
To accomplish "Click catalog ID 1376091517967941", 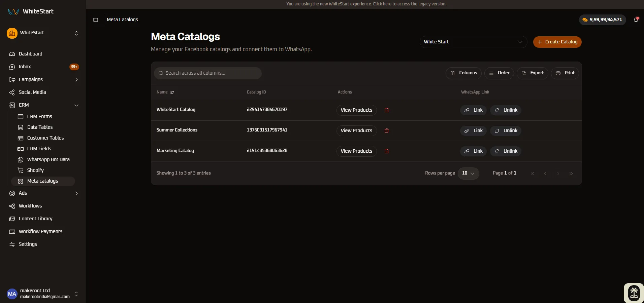I will pyautogui.click(x=267, y=130).
